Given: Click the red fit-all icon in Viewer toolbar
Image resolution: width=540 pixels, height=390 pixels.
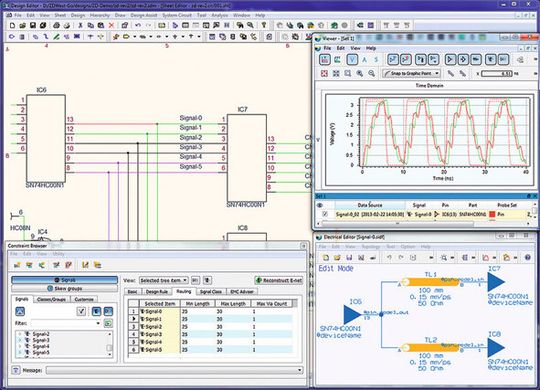Looking at the screenshot, I should click(324, 73).
